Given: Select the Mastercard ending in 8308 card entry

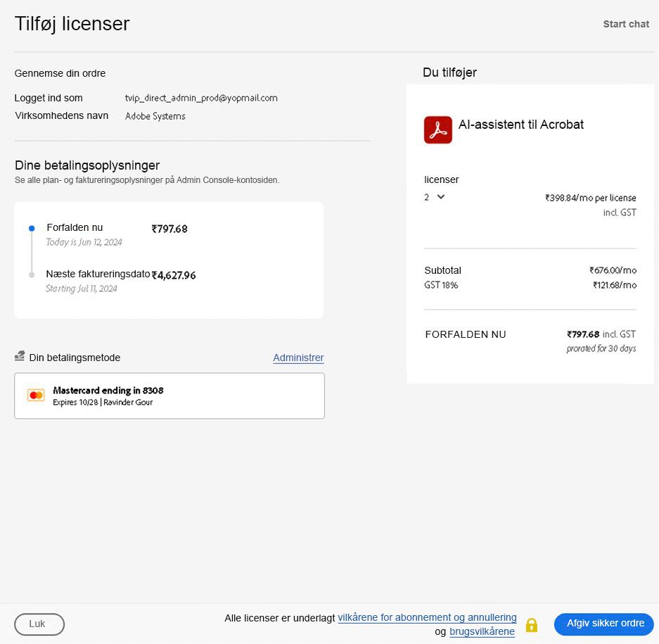Looking at the screenshot, I should [169, 396].
